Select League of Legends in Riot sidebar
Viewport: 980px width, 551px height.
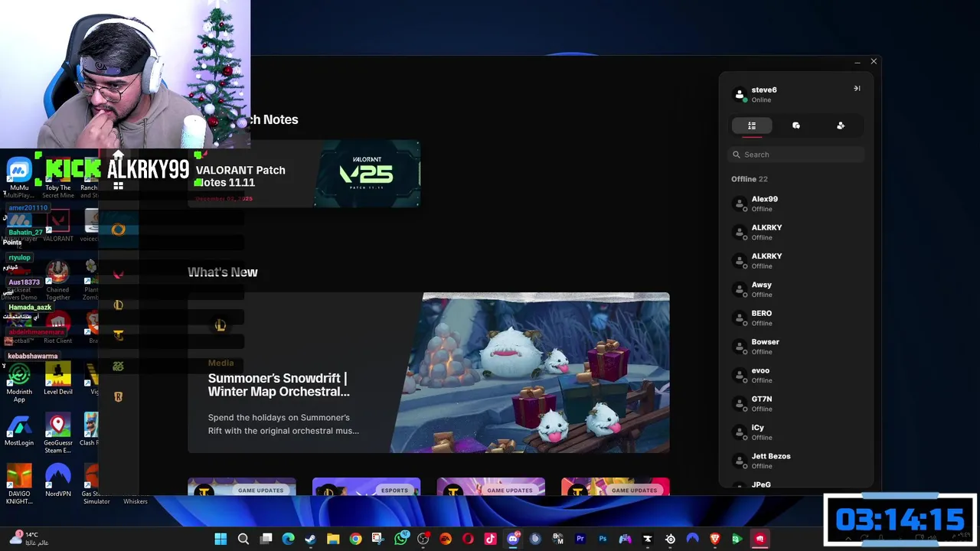pyautogui.click(x=118, y=305)
